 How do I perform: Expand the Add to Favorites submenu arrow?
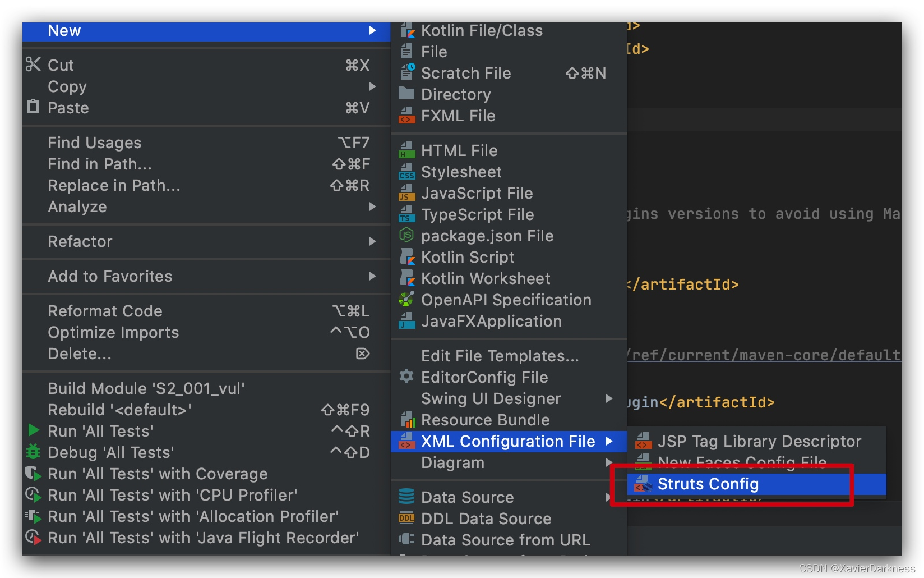click(x=372, y=276)
